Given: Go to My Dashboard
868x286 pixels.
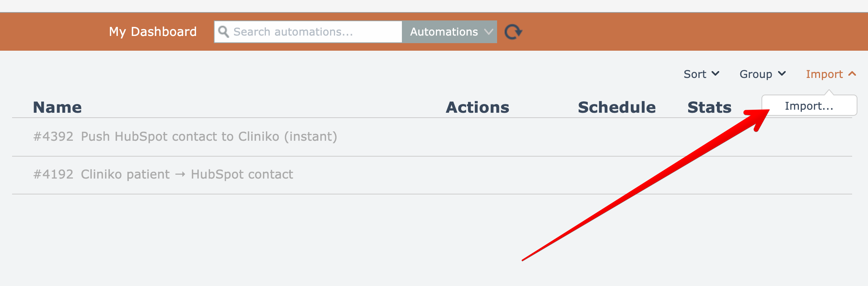Looking at the screenshot, I should click(153, 32).
